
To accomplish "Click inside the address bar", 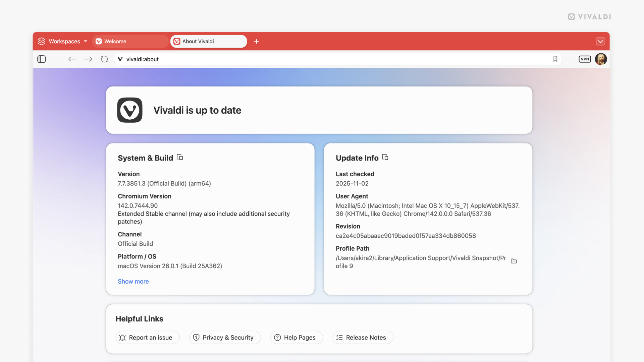I will (x=302, y=59).
